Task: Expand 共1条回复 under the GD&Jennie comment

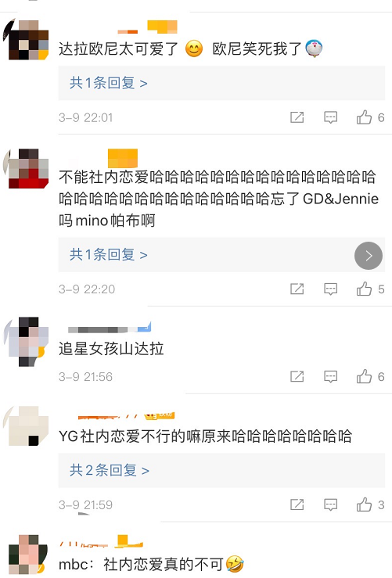Action: [x=109, y=255]
